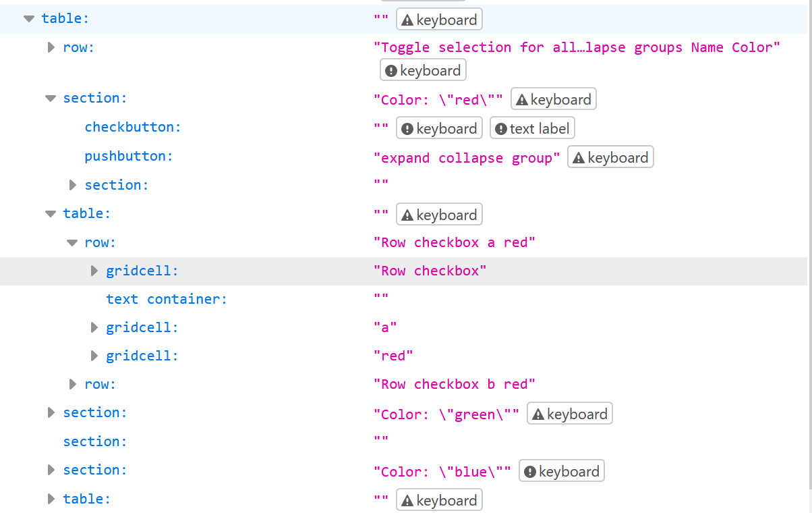Click the keyboard badge beside the nested table node
The image size is (812, 513).
point(439,214)
